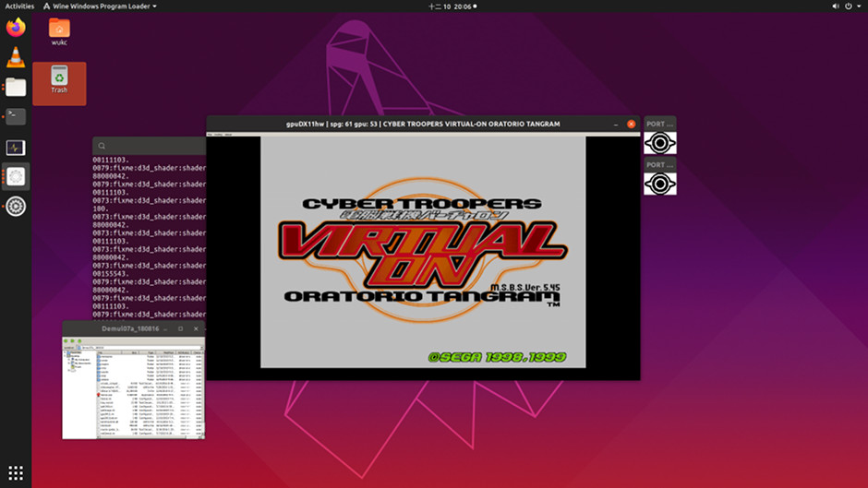Click Demul07a_180816 window title
Image resolution: width=868 pixels, height=488 pixels.
pyautogui.click(x=130, y=328)
